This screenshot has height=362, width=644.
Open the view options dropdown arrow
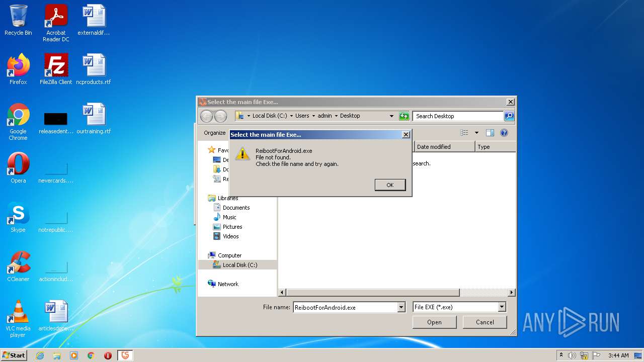pos(476,133)
